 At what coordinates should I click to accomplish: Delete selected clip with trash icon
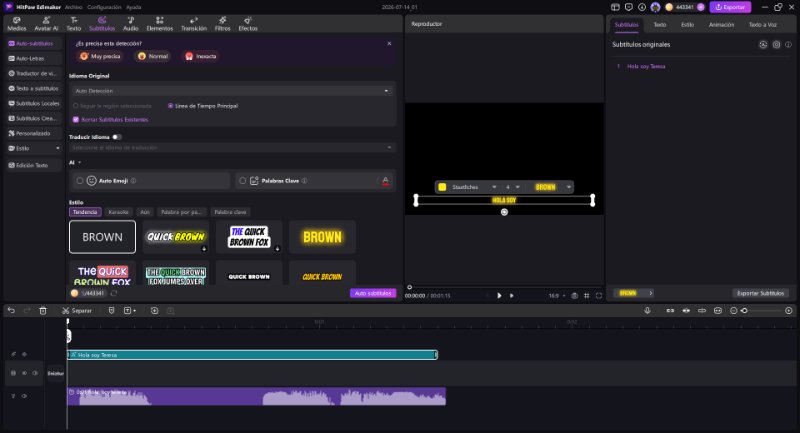pos(43,310)
